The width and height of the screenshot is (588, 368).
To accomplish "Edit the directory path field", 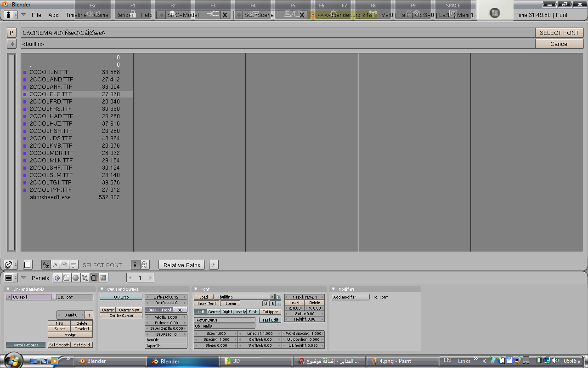I will point(278,33).
